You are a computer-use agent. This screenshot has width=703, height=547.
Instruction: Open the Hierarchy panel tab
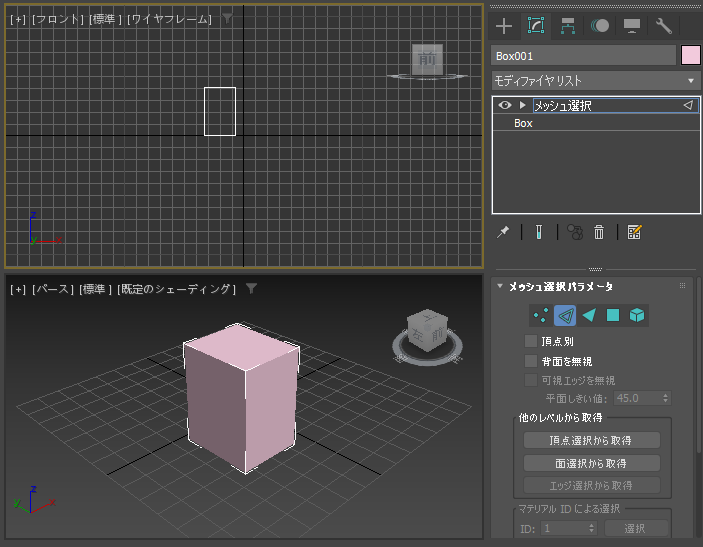point(568,26)
